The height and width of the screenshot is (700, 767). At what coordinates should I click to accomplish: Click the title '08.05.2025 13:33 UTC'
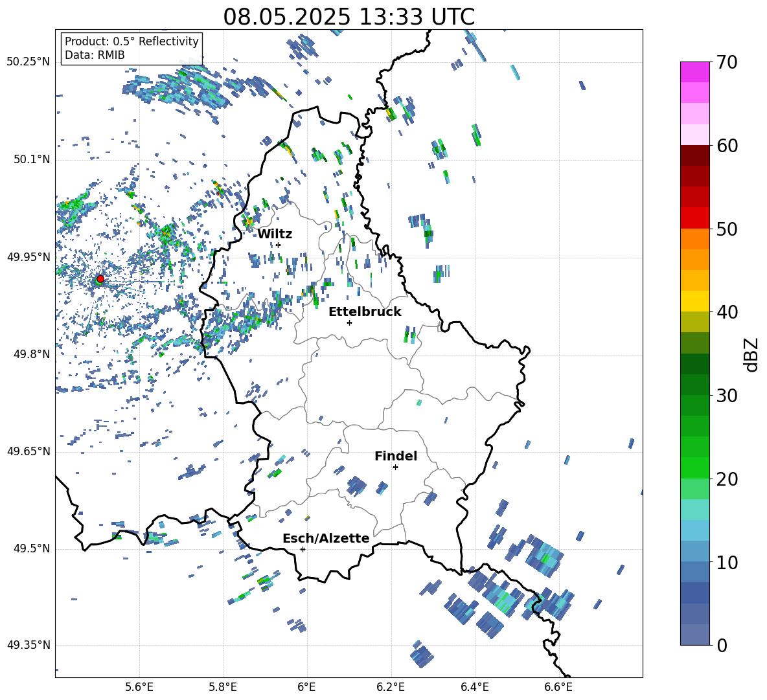tap(349, 17)
